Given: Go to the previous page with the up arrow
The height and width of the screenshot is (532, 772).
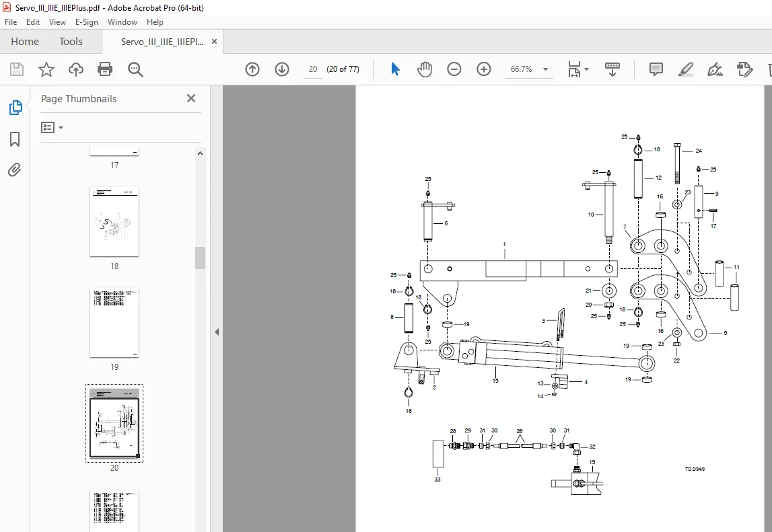Looking at the screenshot, I should [252, 69].
